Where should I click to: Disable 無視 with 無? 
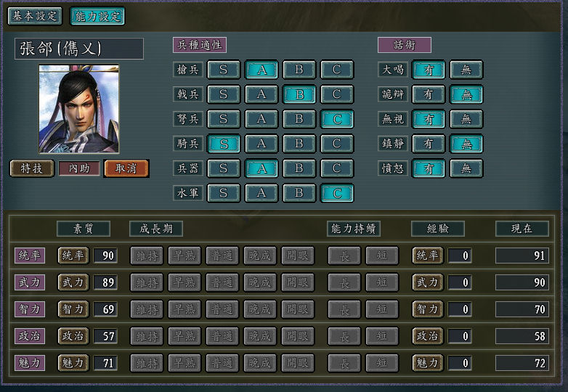pyautogui.click(x=466, y=119)
